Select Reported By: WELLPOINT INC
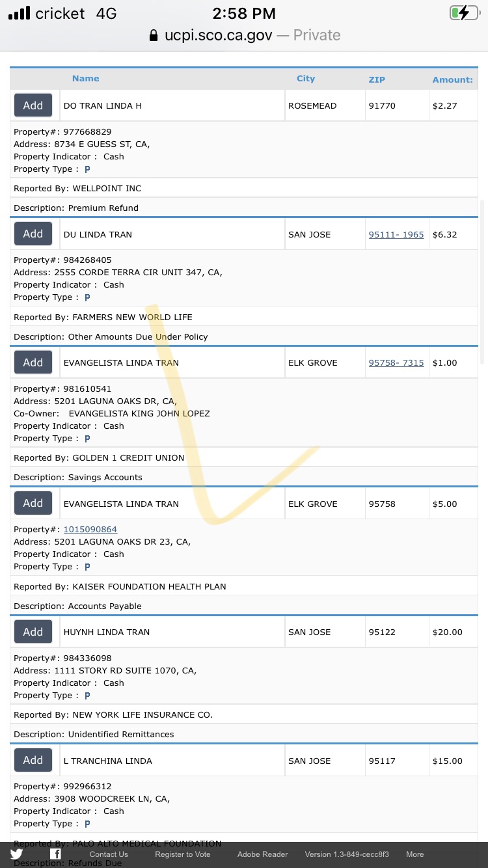 [77, 189]
